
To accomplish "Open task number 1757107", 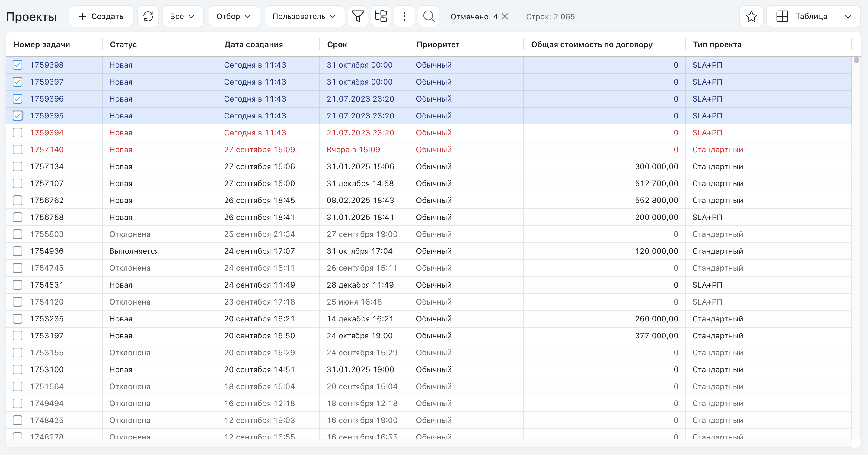I will [x=47, y=183].
